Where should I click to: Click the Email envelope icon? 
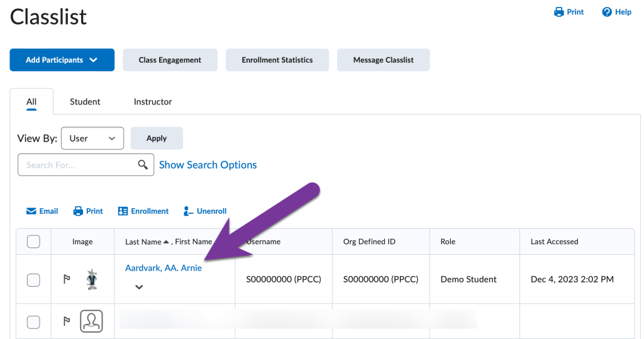(x=31, y=211)
